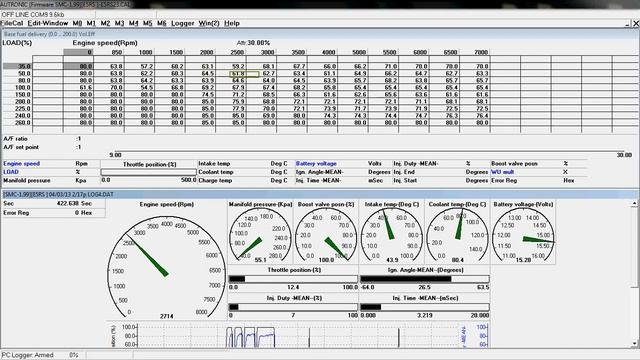The height and width of the screenshot is (360, 640).
Task: Select load row header 35.0
Action: coord(17,66)
